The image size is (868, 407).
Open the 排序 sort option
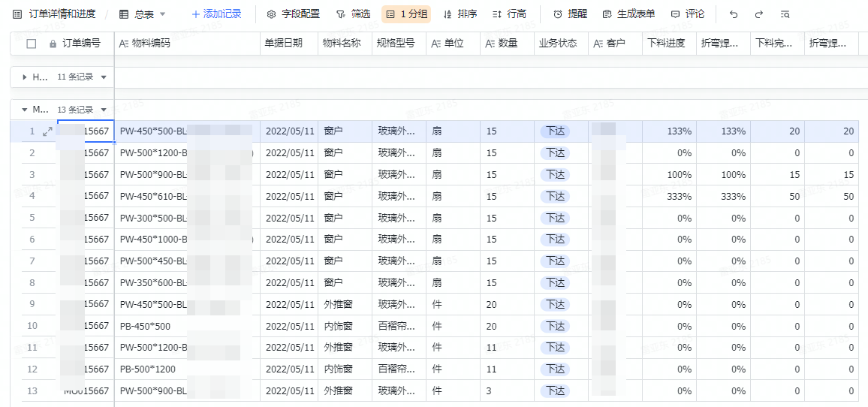click(x=460, y=14)
